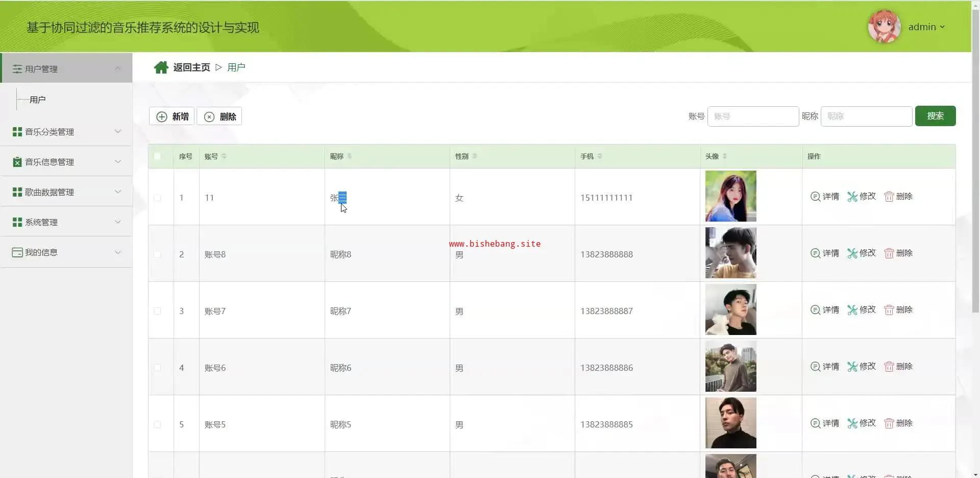This screenshot has width=980, height=478.
Task: Sort by 手机 column using sort arrows
Action: (600, 156)
